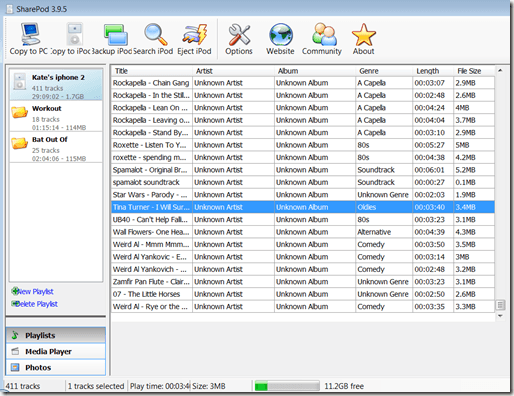Image resolution: width=514 pixels, height=396 pixels.
Task: Select the spamalot soundtrack row
Action: (x=303, y=182)
